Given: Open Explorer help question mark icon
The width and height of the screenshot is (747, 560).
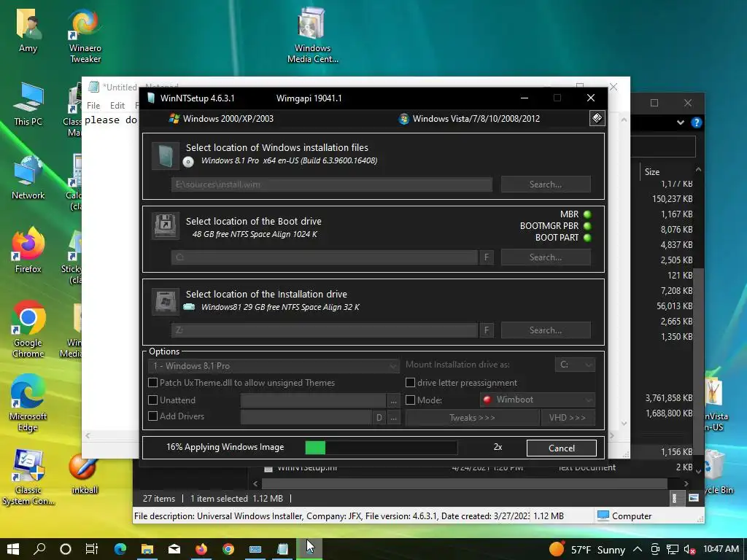Looking at the screenshot, I should coord(696,122).
